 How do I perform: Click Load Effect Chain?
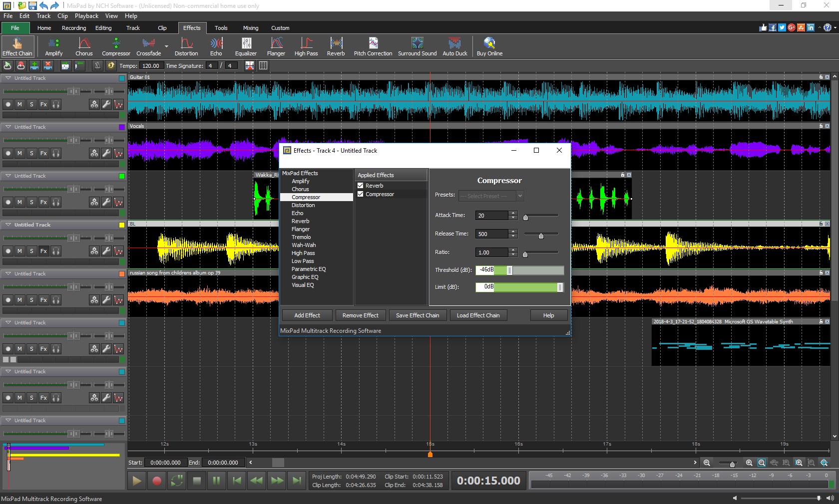coord(478,315)
